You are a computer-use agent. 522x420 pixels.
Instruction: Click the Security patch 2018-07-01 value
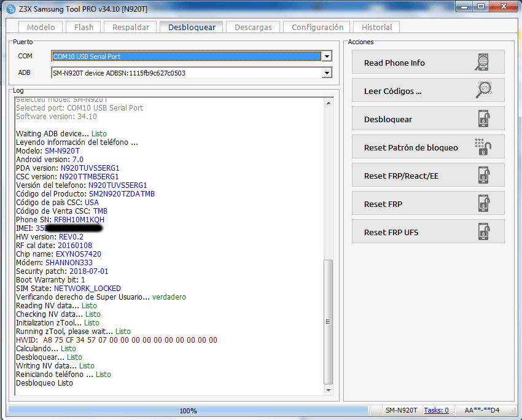click(x=88, y=271)
